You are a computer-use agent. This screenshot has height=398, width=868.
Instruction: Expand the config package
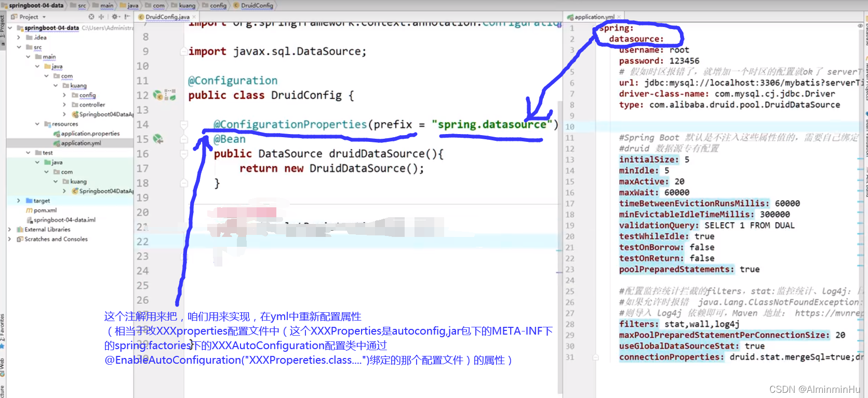click(64, 95)
